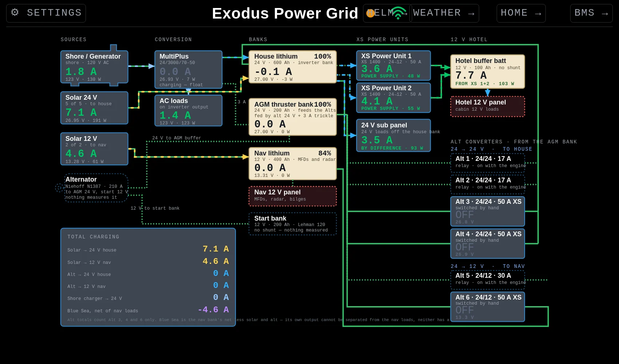The image size is (619, 364).
Task: Open the House lithium bank card
Action: pyautogui.click(x=293, y=67)
